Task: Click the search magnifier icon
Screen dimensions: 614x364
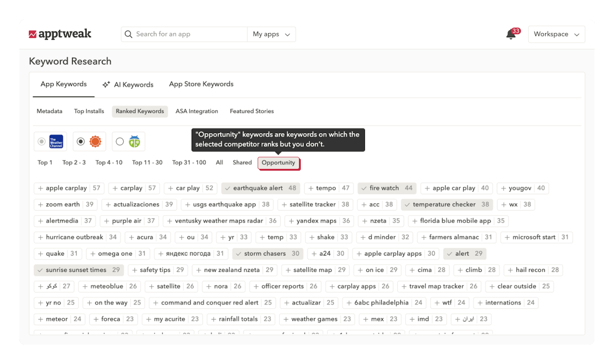Action: point(128,34)
